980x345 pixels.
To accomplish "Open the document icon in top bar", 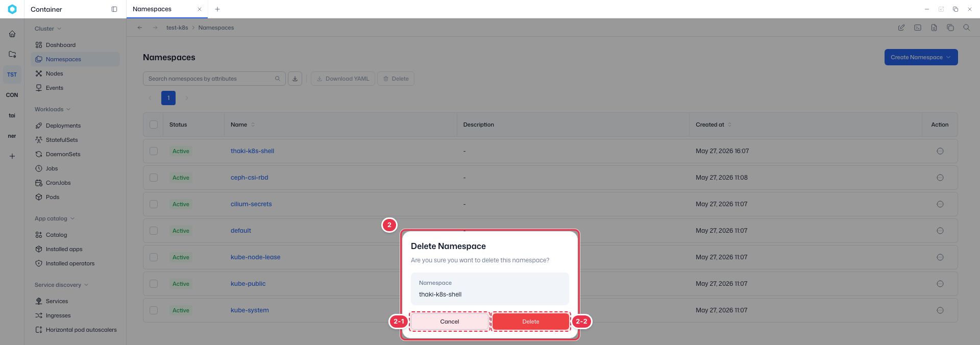I will tap(934, 28).
